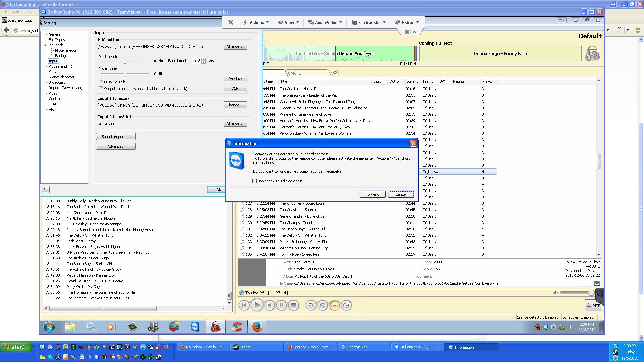
Task: Click Change for Input 2 Line2.In
Action: click(x=235, y=123)
